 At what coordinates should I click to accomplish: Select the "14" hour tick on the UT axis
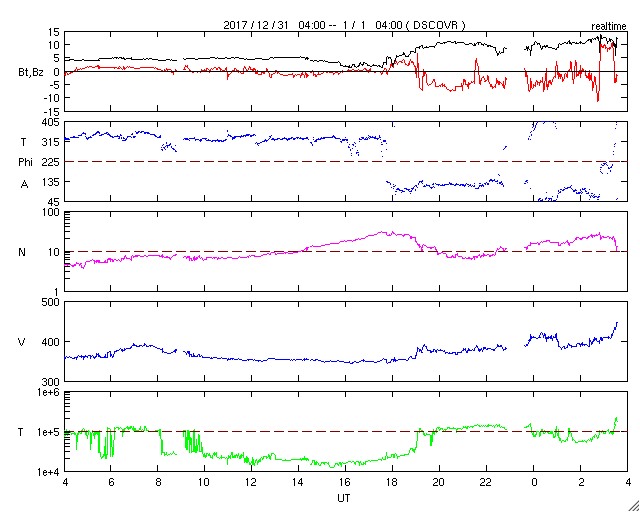[x=299, y=482]
